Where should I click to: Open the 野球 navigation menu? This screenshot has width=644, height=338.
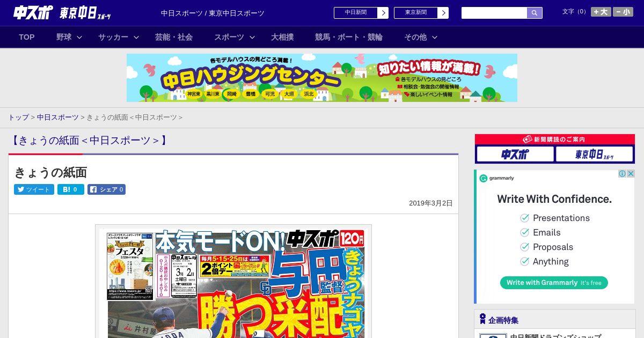point(64,37)
